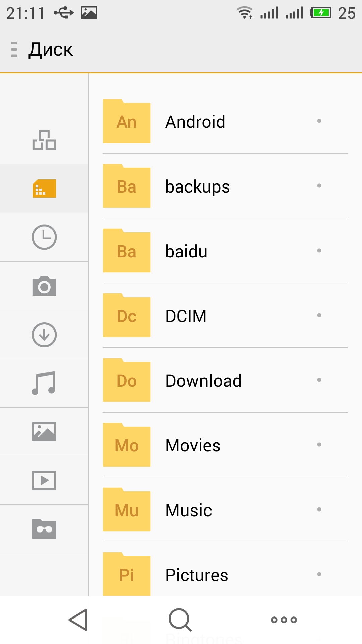Open the Download folder
The height and width of the screenshot is (644, 362).
pos(225,380)
